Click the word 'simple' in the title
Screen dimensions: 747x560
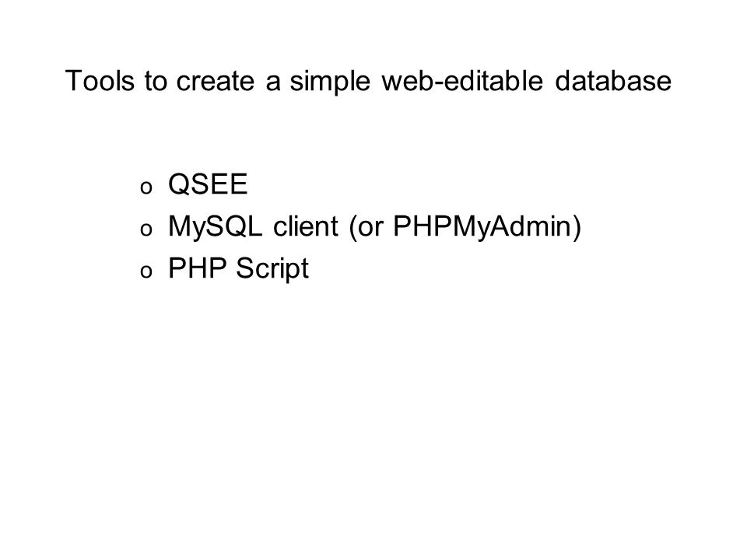click(330, 82)
